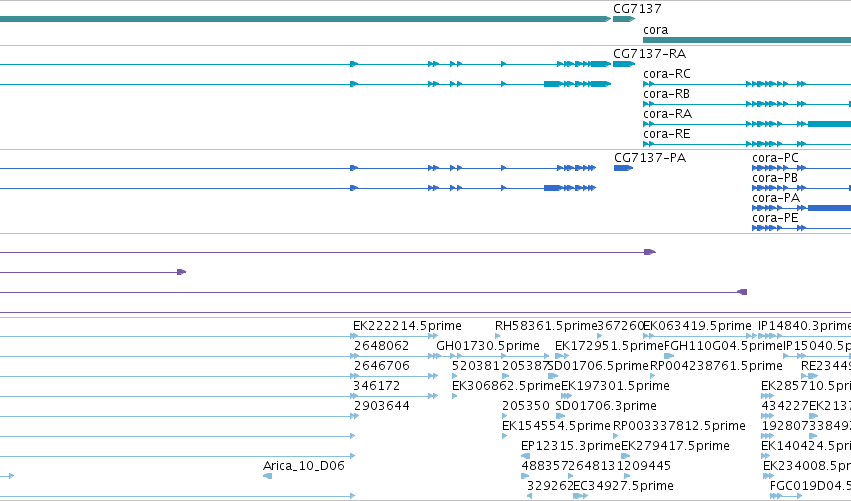This screenshot has width=851, height=501.
Task: Click the FGH110G04.5prime label
Action: [723, 346]
